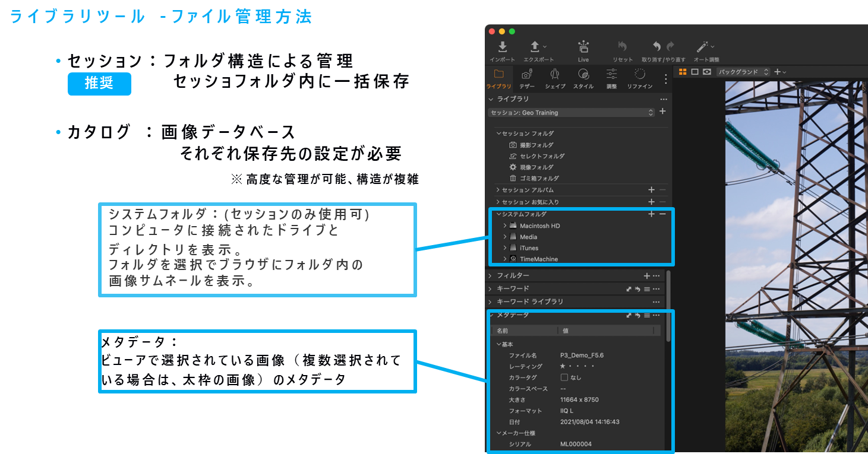Toggle proof view with the eye icon
Viewport: 868px width, 454px height.
tap(706, 72)
